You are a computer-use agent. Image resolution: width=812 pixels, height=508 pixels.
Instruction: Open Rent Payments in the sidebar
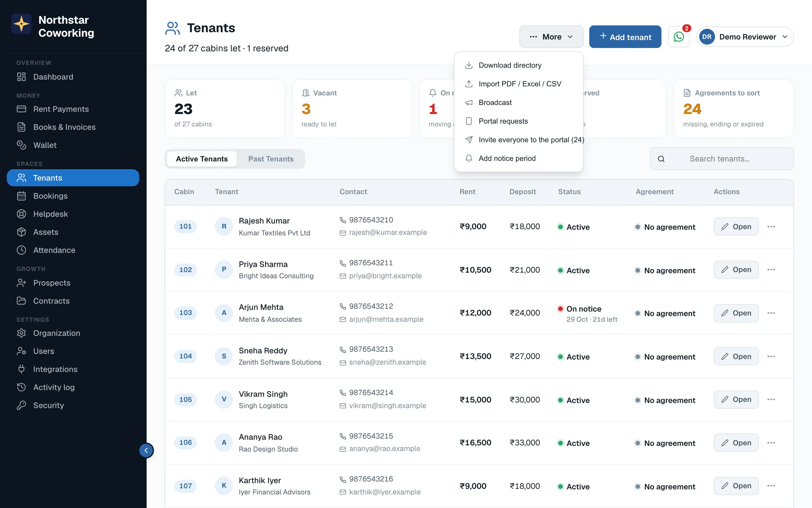(73, 109)
